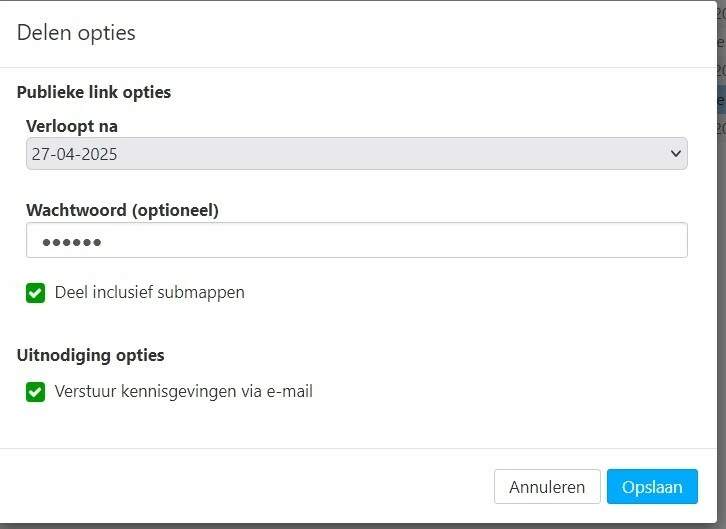
Task: Click the chevron arrow on the expiry date dropdown
Action: (x=676, y=154)
